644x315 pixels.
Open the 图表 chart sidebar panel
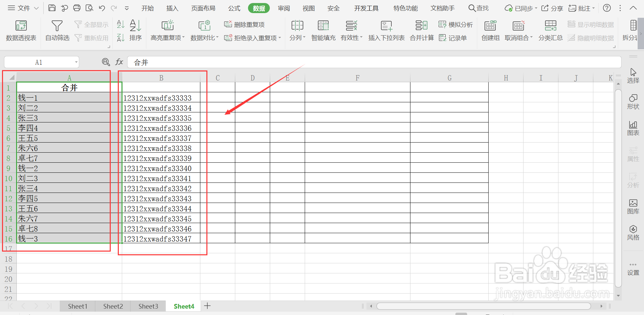coord(633,128)
